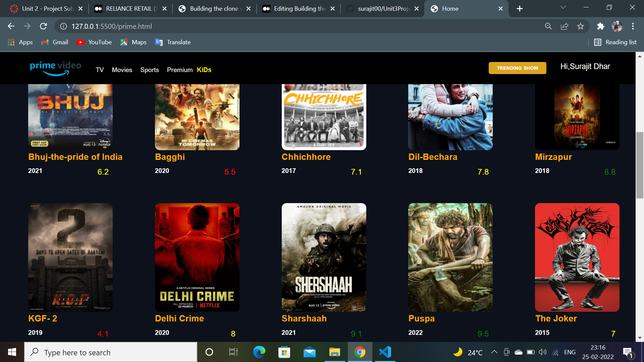Open Chrome three-dot menu
644x362 pixels.
click(633, 26)
